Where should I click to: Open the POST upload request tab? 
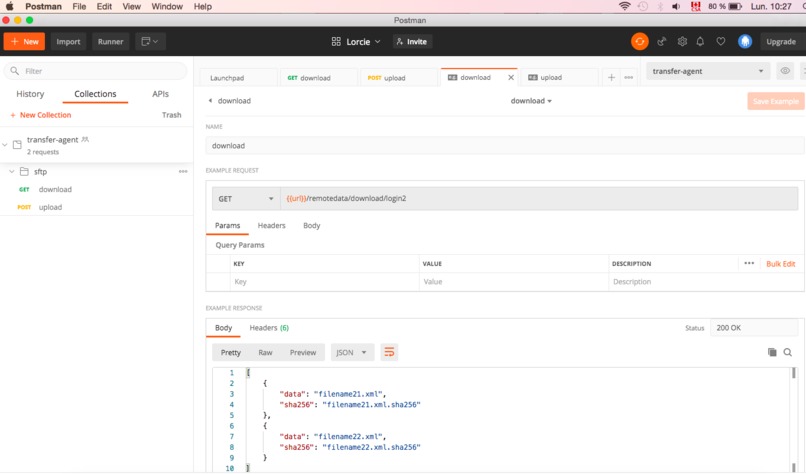pos(397,78)
